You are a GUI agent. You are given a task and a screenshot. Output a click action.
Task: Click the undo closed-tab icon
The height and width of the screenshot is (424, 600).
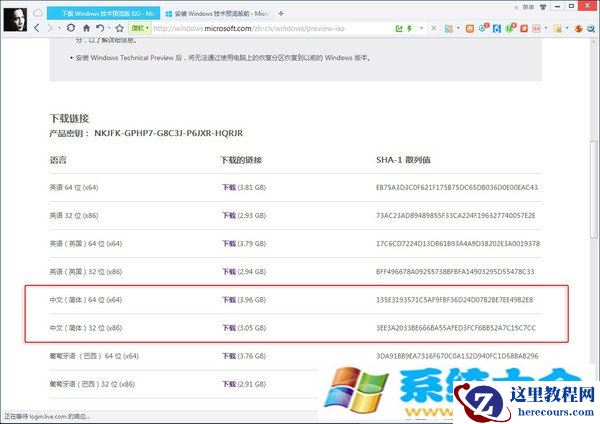[x=100, y=28]
